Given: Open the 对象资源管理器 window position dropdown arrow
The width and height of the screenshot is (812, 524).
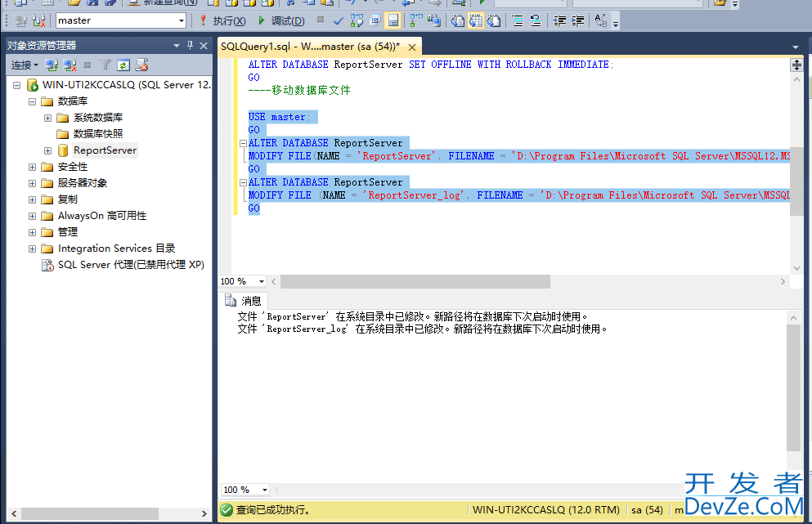Looking at the screenshot, I should pos(177,46).
